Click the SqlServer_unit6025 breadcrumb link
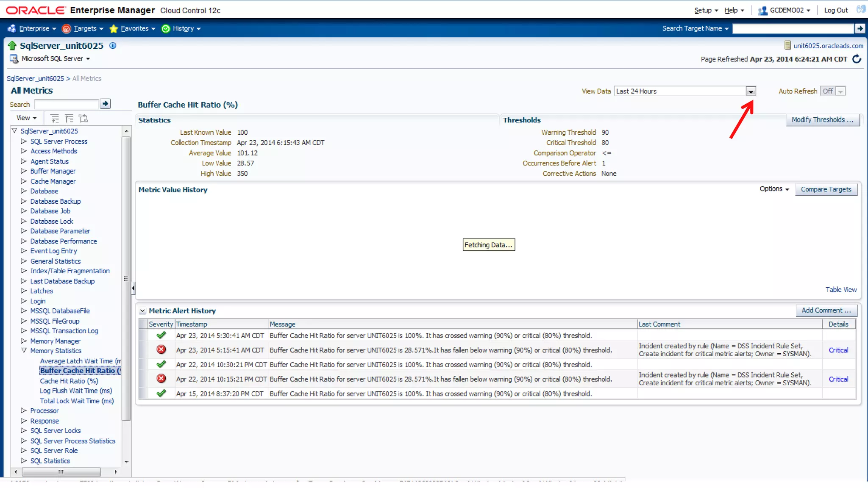The image size is (868, 488). [35, 78]
